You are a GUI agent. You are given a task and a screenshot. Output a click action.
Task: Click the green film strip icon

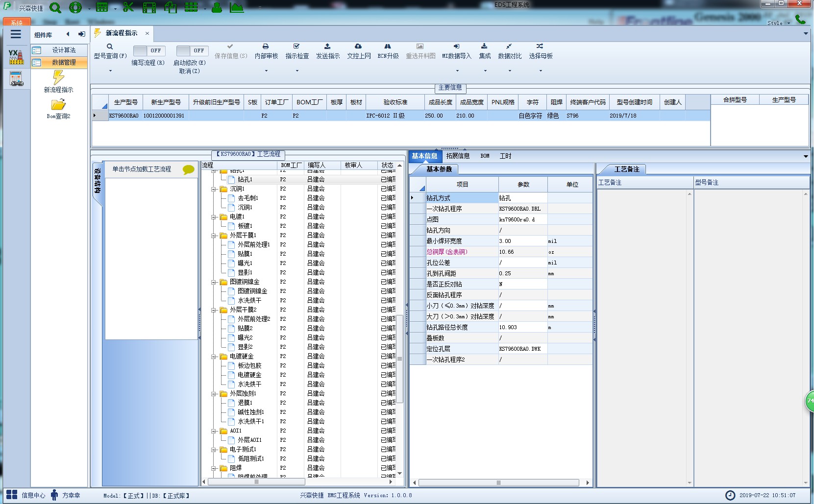pos(149,7)
